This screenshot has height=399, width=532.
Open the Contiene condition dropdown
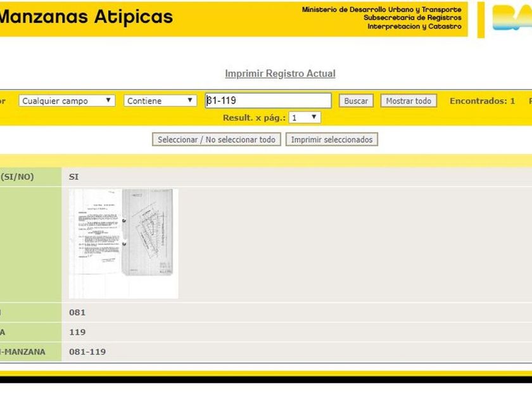coord(160,101)
